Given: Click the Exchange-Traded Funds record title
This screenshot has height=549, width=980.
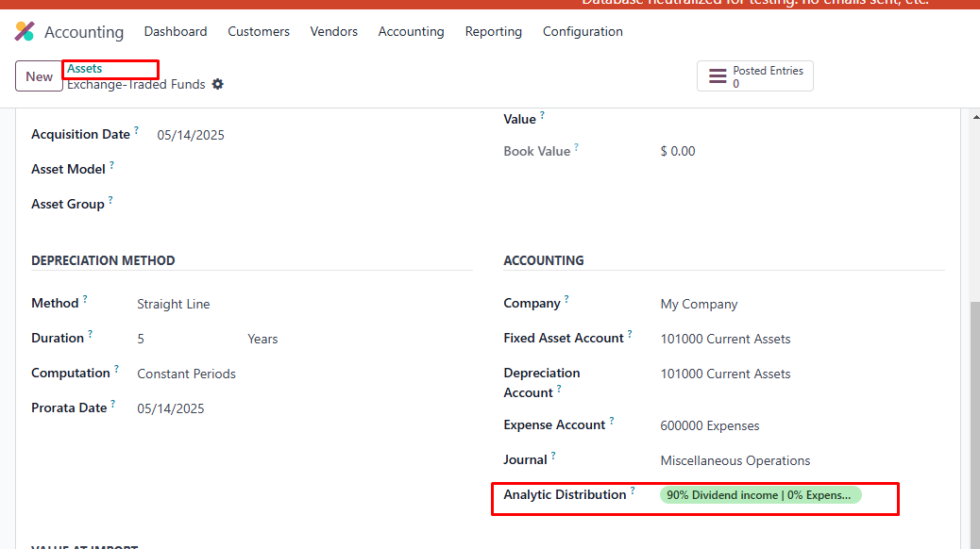Looking at the screenshot, I should coord(136,84).
